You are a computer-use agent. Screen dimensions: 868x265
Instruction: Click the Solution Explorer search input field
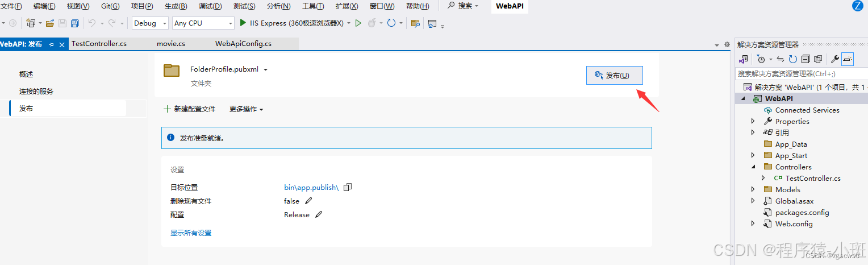click(x=801, y=74)
